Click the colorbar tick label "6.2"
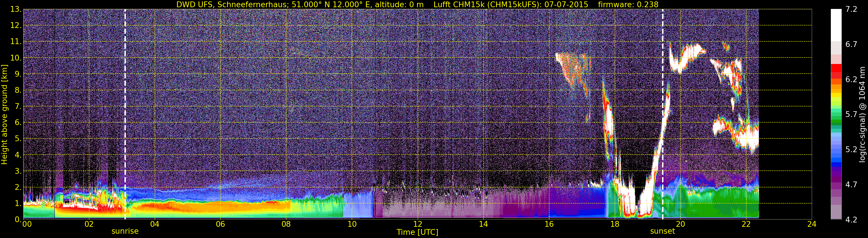The image size is (868, 238). click(851, 80)
